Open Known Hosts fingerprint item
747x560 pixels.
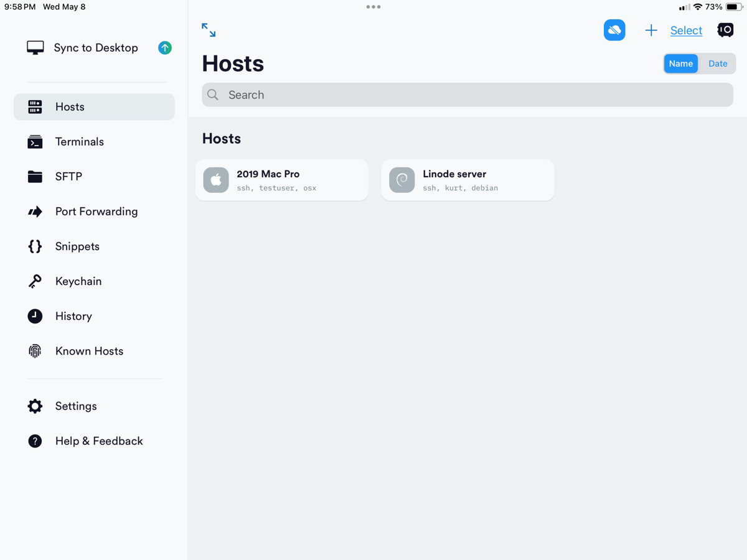click(89, 351)
